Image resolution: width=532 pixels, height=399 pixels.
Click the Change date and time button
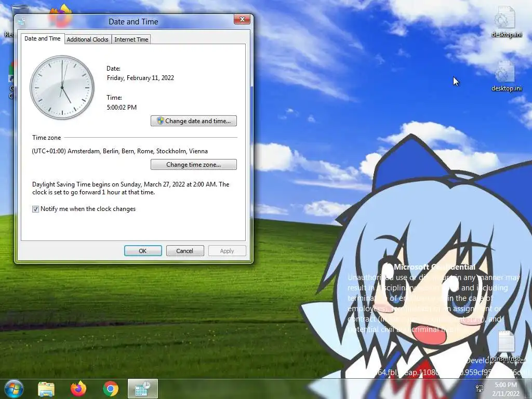[x=194, y=121]
